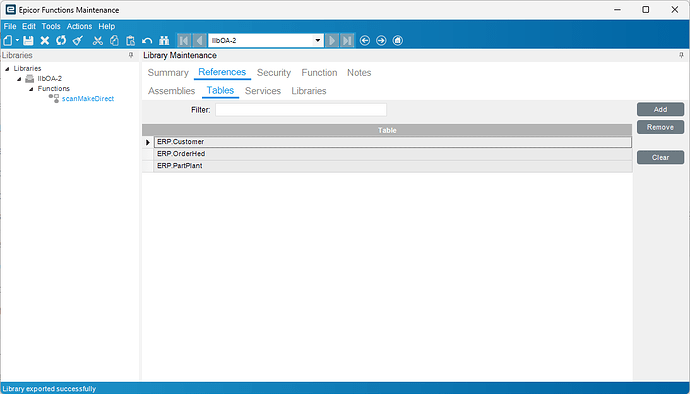Click the Refresh arrows toolbar icon
Viewport: 690px width, 394px height.
pos(61,41)
